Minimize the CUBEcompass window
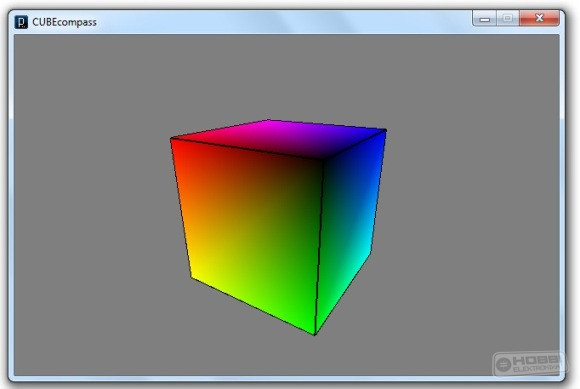This screenshot has width=580, height=389. (485, 18)
